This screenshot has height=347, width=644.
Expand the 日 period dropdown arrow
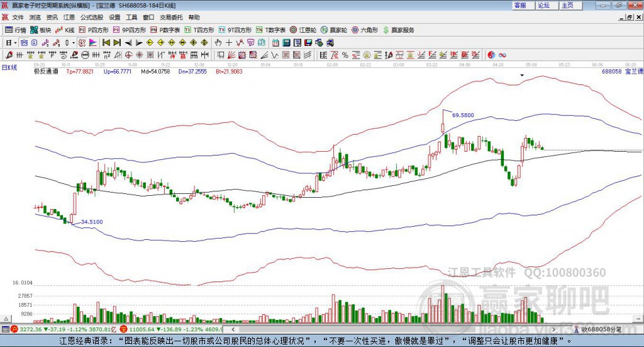point(15,43)
